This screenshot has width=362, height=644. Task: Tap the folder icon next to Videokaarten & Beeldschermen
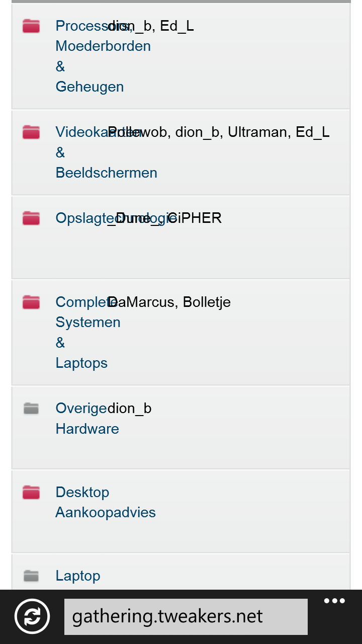(31, 132)
